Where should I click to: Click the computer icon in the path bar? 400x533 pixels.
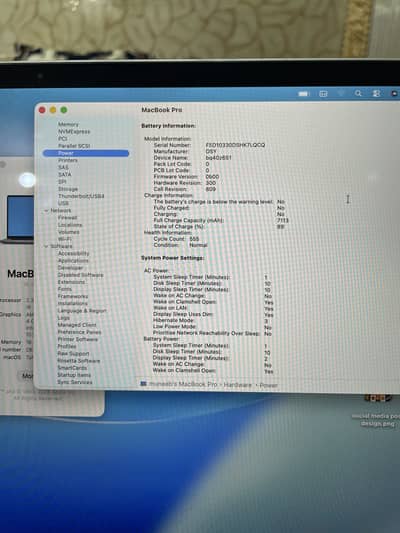click(x=143, y=384)
